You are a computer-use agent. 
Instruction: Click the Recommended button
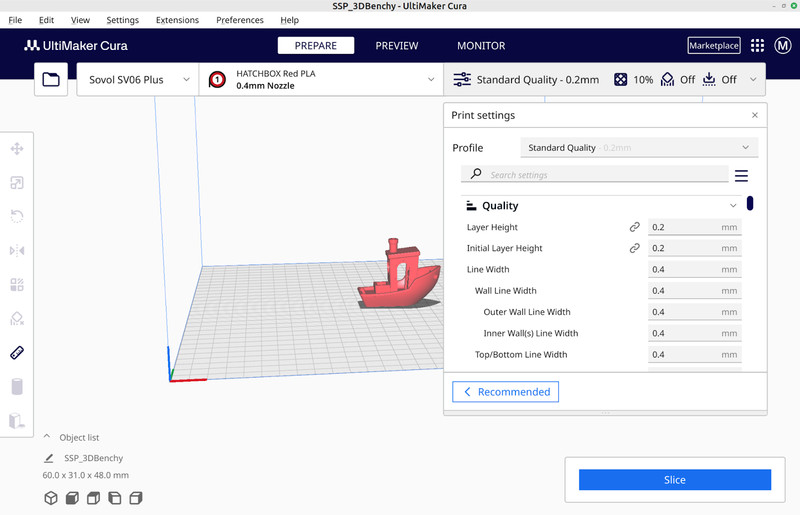click(x=505, y=391)
